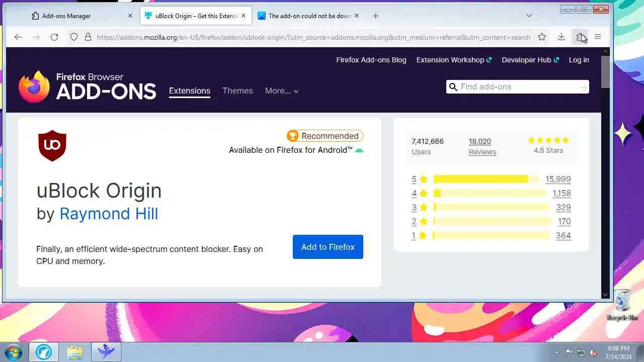Click the Firefox Browser Add-ons logo
644x362 pixels.
point(87,86)
